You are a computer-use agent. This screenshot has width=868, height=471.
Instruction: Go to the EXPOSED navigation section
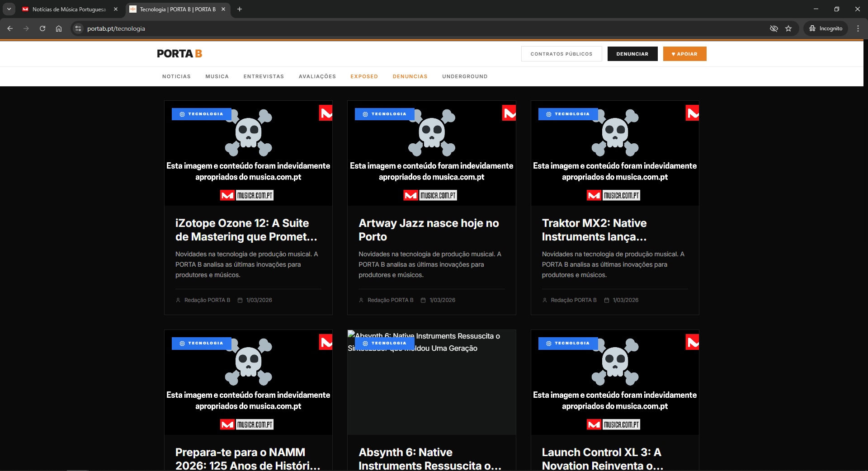(364, 76)
